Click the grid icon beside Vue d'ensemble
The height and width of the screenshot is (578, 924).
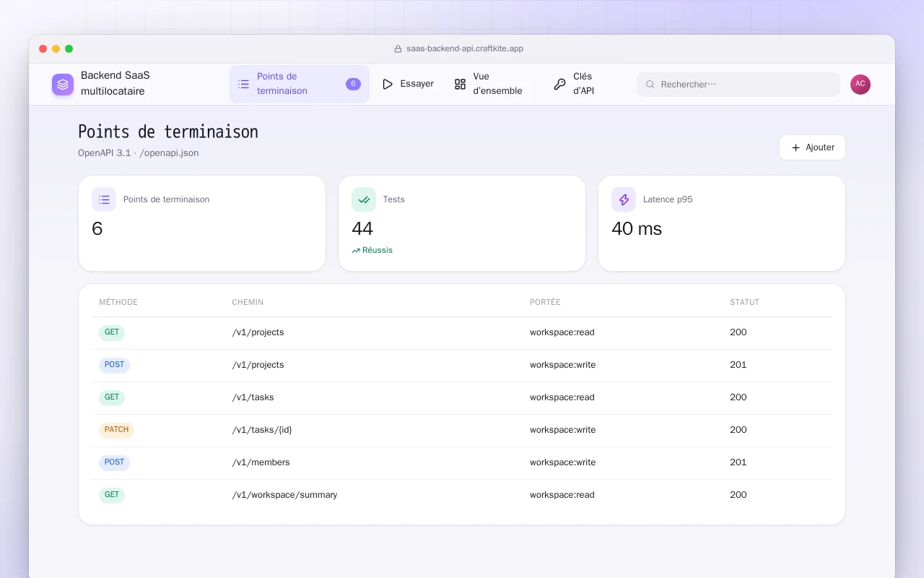point(460,85)
